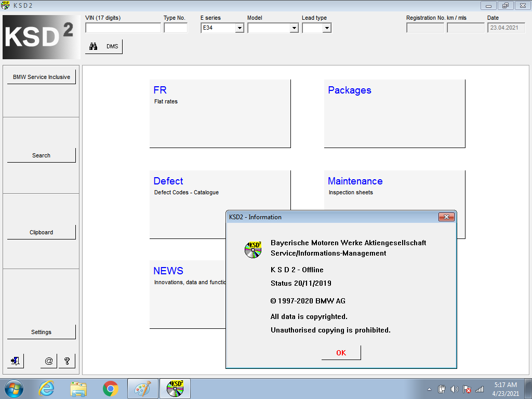
Task: Launch Internet Explorer from the taskbar
Action: point(46,389)
